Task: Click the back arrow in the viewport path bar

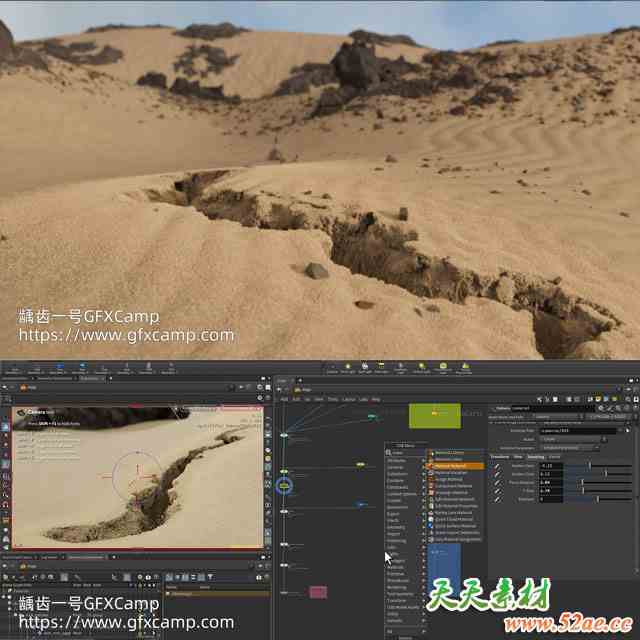Action: pos(5,388)
